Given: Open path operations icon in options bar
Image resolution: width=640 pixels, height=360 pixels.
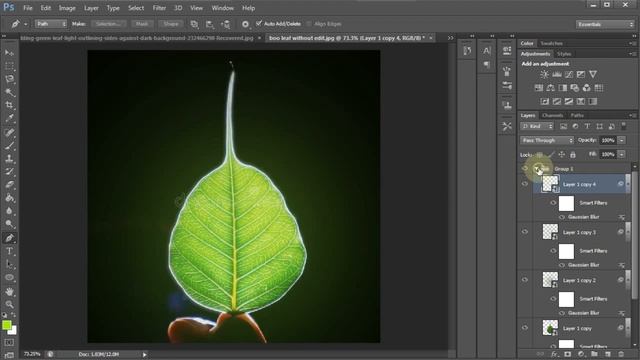Looking at the screenshot, I should pos(194,24).
